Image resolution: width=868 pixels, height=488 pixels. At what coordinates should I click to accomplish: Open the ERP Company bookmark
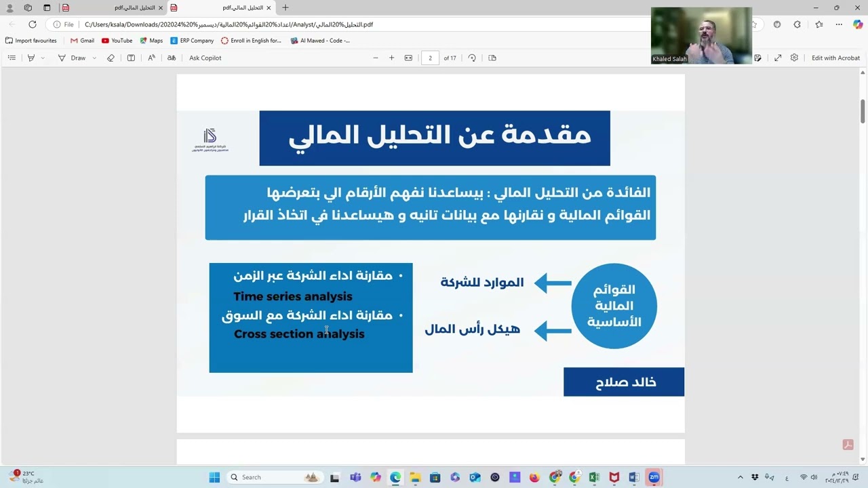click(192, 41)
